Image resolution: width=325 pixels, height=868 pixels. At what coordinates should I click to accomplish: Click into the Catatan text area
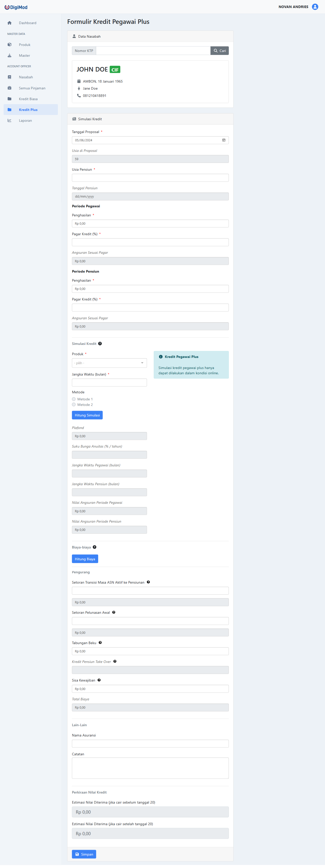coord(150,768)
